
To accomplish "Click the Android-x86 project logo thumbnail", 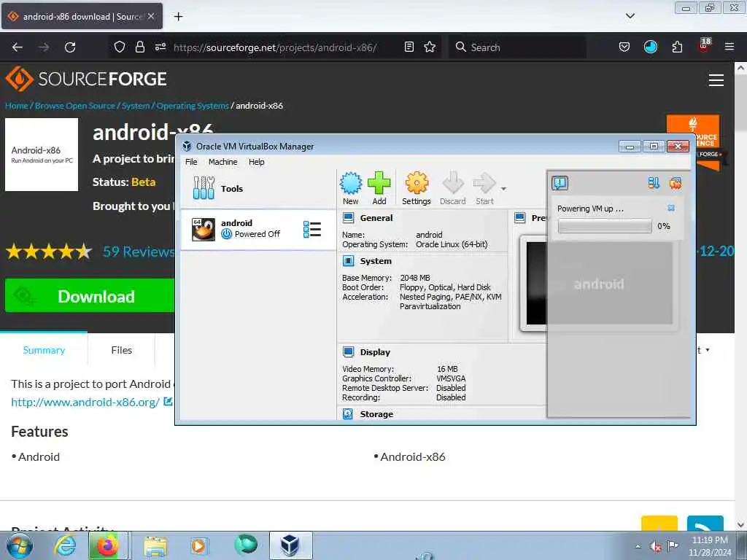I will pyautogui.click(x=42, y=155).
